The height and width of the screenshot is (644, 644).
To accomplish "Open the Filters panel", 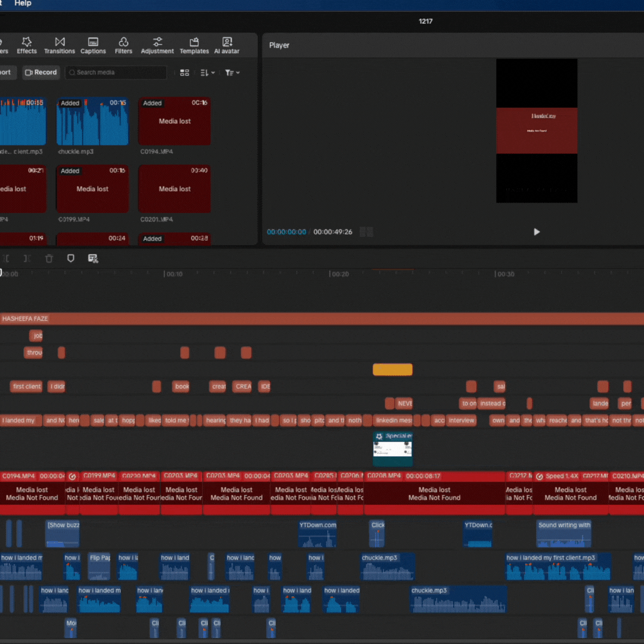I will click(x=123, y=45).
